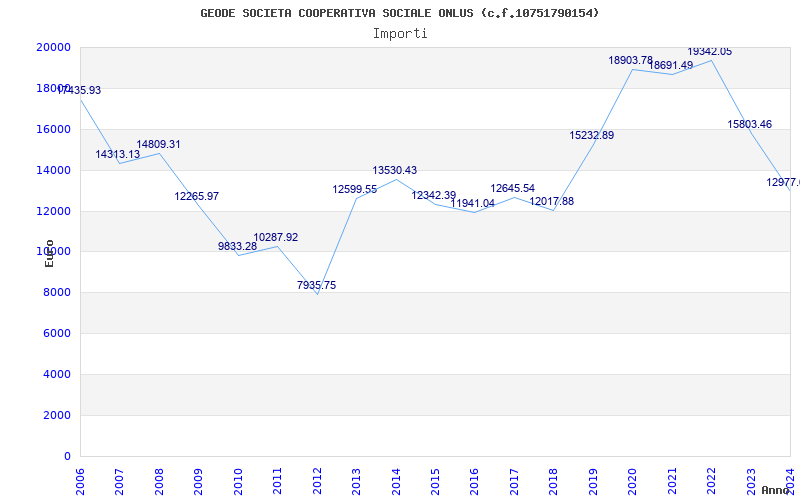
Task: Click the Importi subtitle
Action: click(400, 34)
